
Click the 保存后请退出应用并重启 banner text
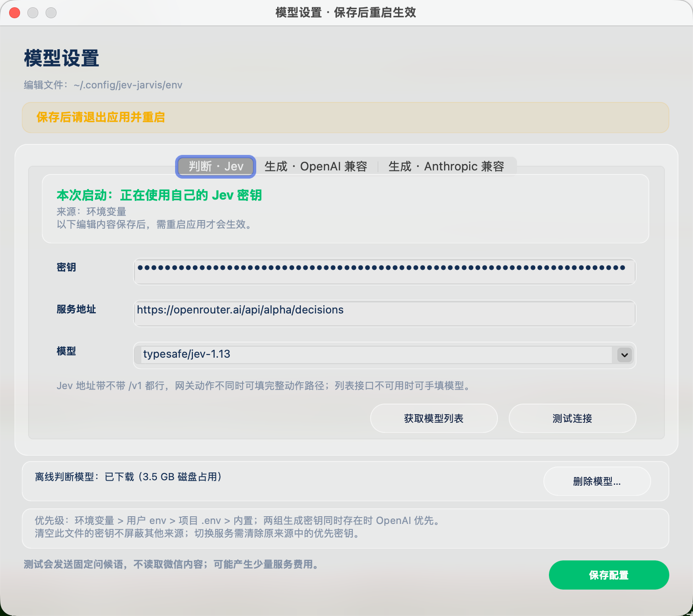[x=101, y=118]
